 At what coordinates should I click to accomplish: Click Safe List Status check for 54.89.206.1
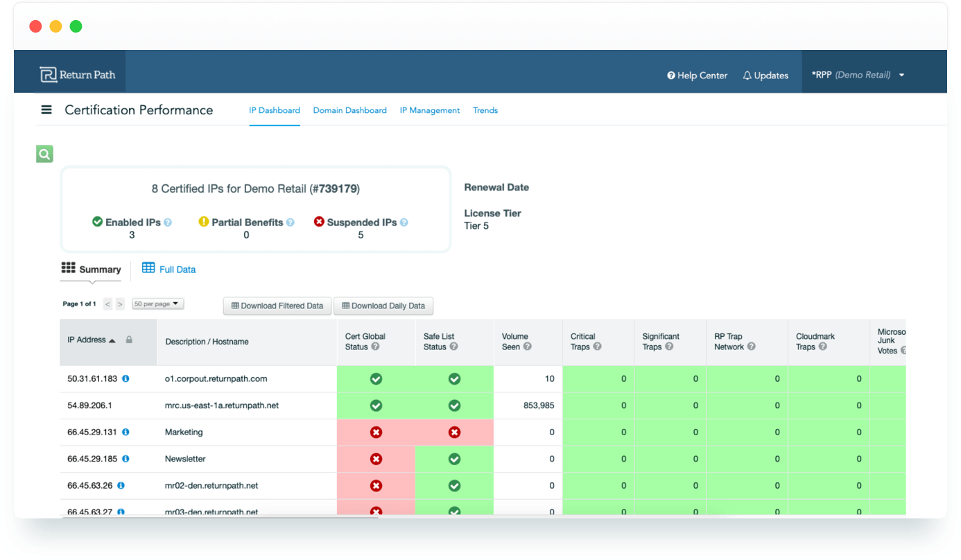(454, 405)
